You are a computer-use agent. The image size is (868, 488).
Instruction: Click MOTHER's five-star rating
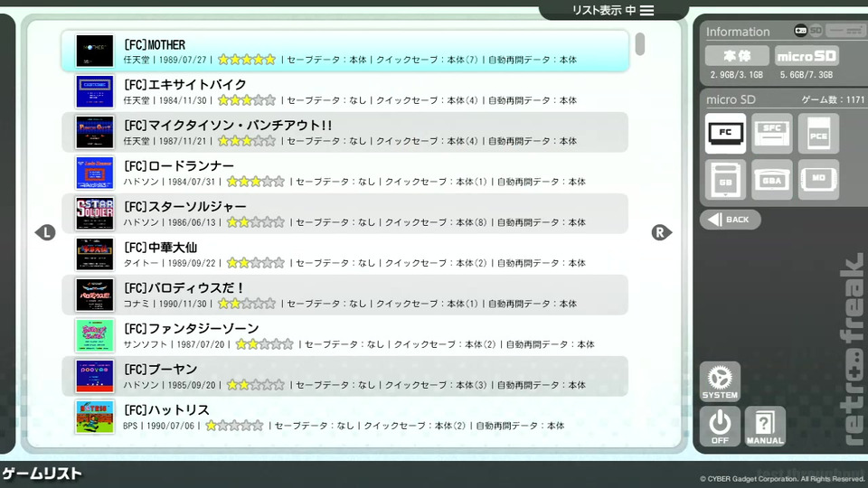pos(246,60)
